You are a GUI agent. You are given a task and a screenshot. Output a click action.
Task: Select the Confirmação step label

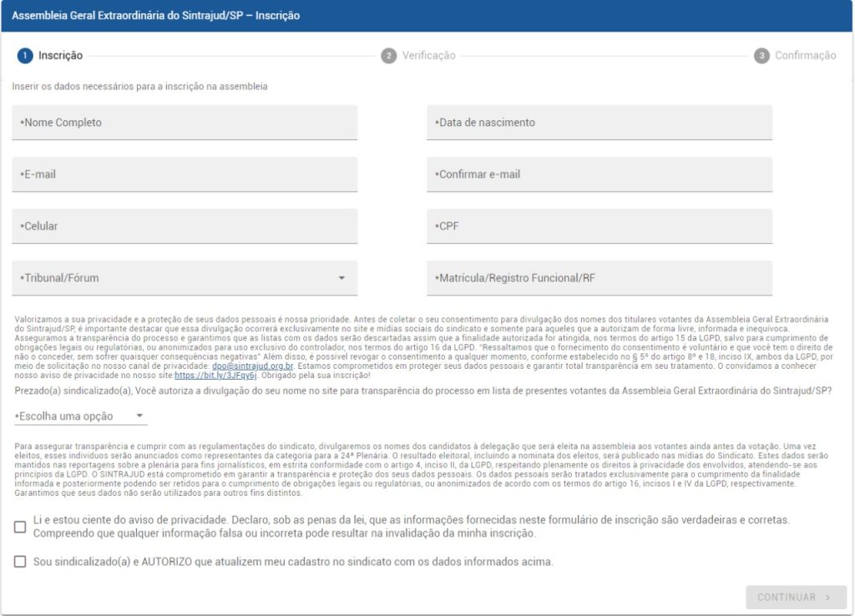[805, 56]
